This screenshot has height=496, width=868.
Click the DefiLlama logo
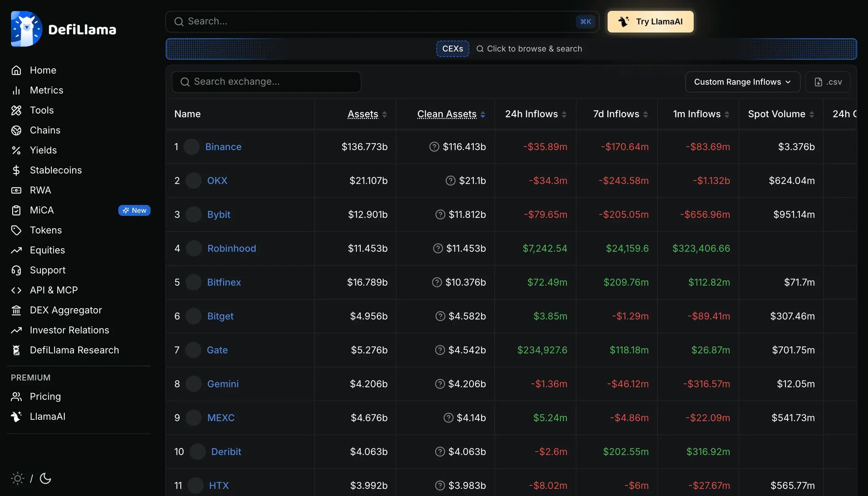pyautogui.click(x=63, y=29)
